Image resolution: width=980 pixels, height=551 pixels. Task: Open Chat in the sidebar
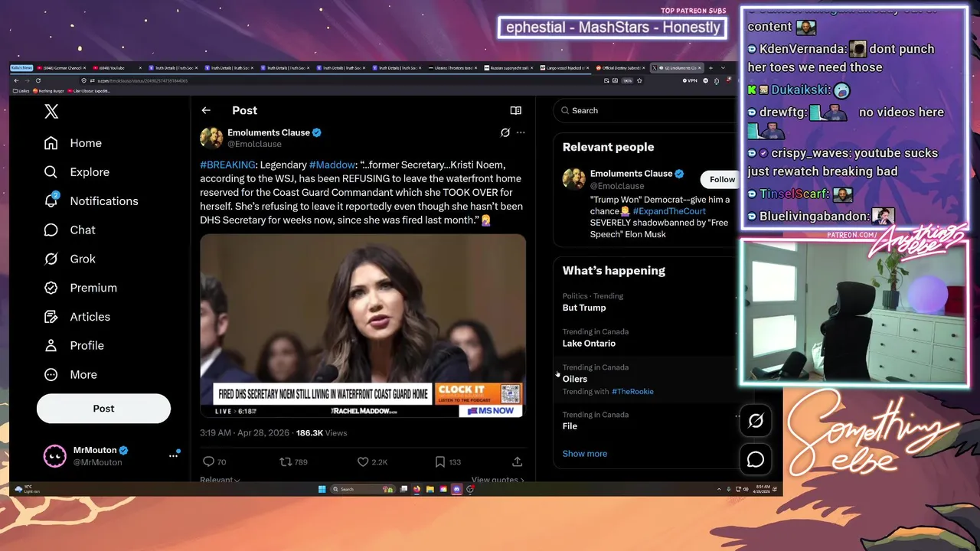(x=70, y=230)
